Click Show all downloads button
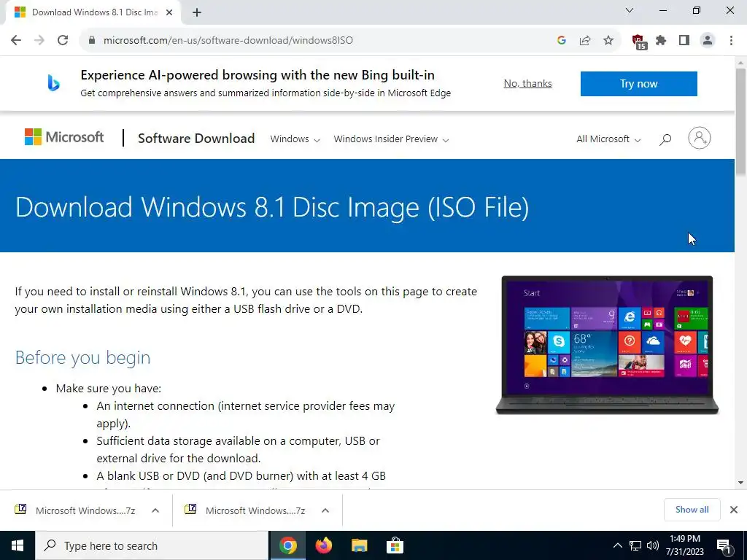This screenshot has height=560, width=747. [692, 510]
